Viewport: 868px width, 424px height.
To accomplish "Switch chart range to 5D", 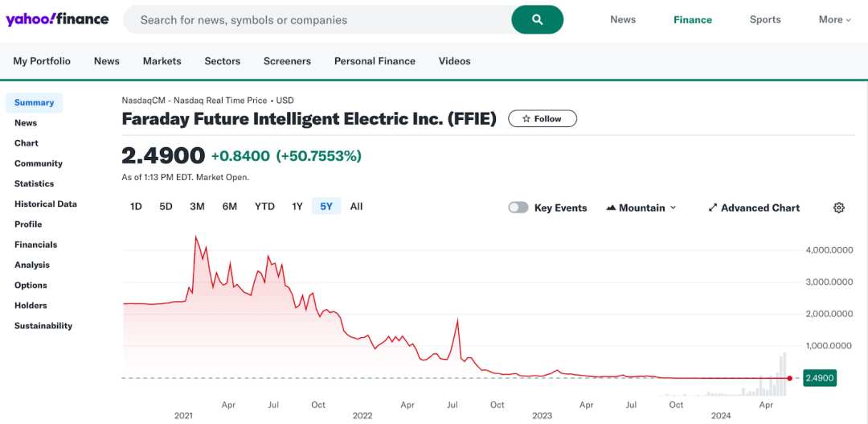I will tap(166, 207).
